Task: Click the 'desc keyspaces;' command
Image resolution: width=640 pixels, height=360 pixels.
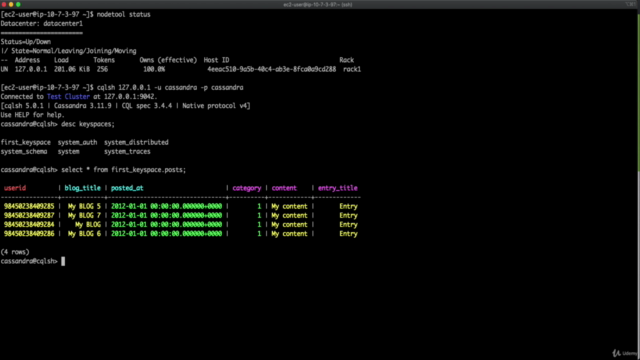Action: point(88,124)
